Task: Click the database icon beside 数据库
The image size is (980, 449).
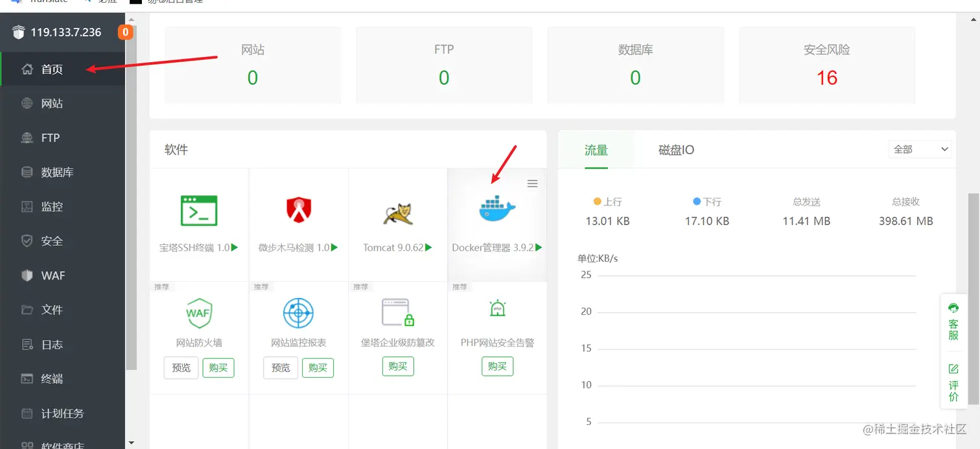Action: pos(27,172)
